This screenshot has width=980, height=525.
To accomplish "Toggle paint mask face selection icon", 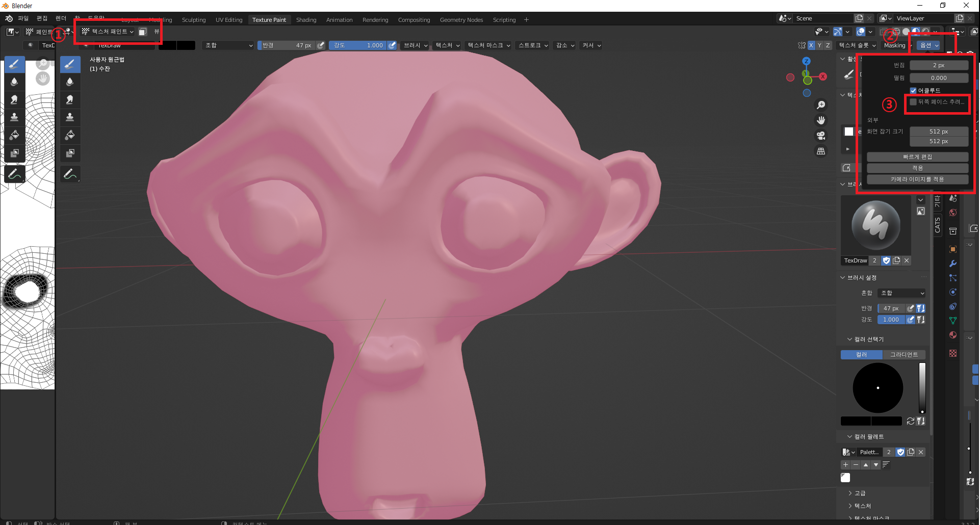I will (x=143, y=32).
